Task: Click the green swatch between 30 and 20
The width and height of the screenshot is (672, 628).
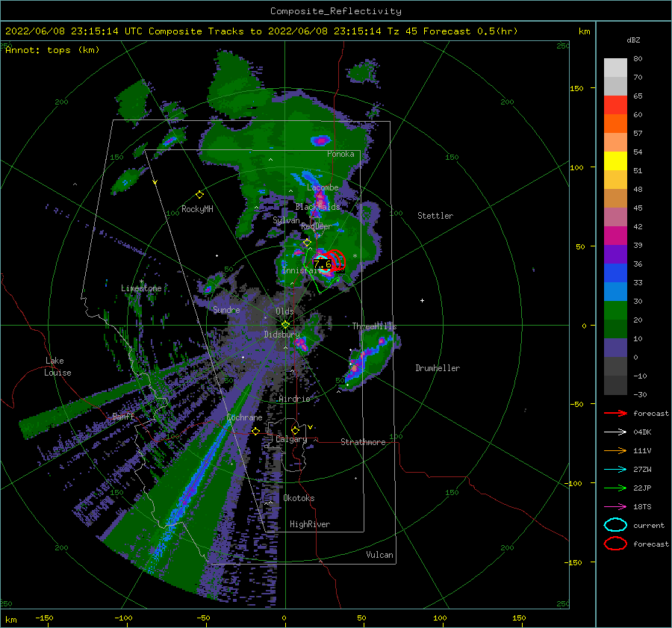Action: click(615, 311)
